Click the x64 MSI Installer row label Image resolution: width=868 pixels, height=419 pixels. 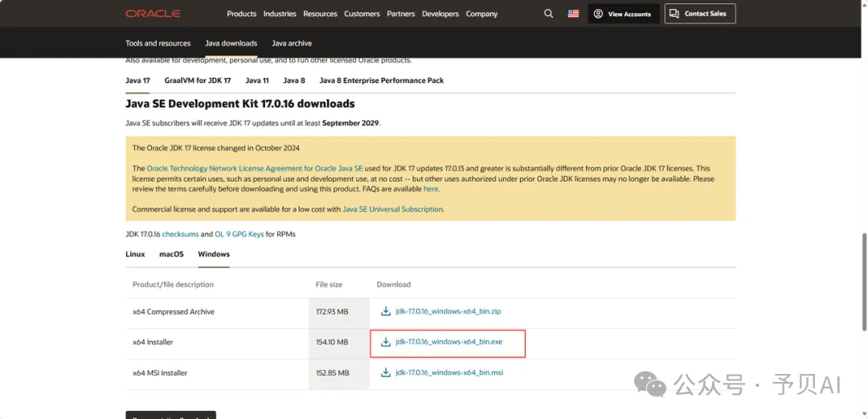tap(160, 373)
